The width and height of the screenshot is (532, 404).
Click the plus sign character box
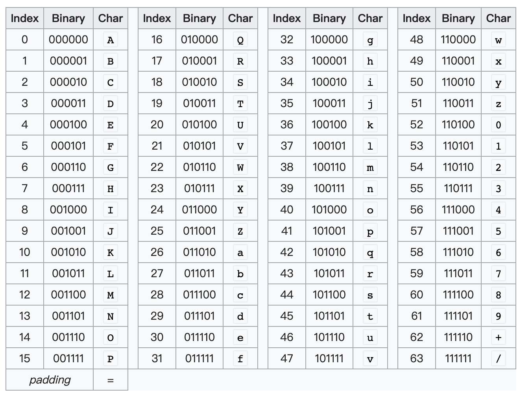point(498,337)
